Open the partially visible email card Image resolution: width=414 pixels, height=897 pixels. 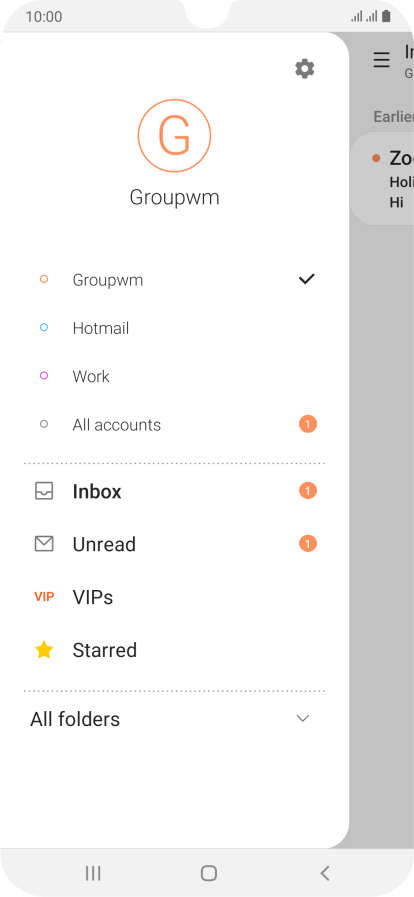tap(382, 178)
